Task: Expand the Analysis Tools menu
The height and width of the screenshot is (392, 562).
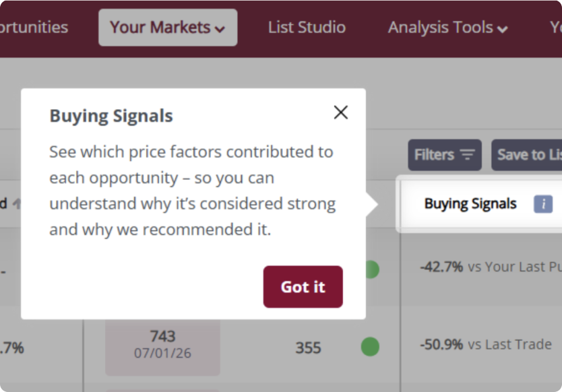Action: [x=447, y=28]
